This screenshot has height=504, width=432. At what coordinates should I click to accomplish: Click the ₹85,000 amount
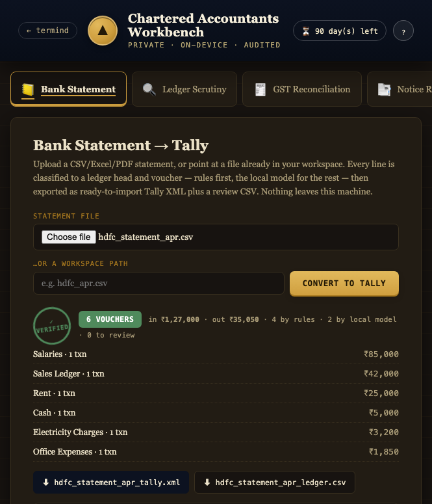pyautogui.click(x=381, y=354)
